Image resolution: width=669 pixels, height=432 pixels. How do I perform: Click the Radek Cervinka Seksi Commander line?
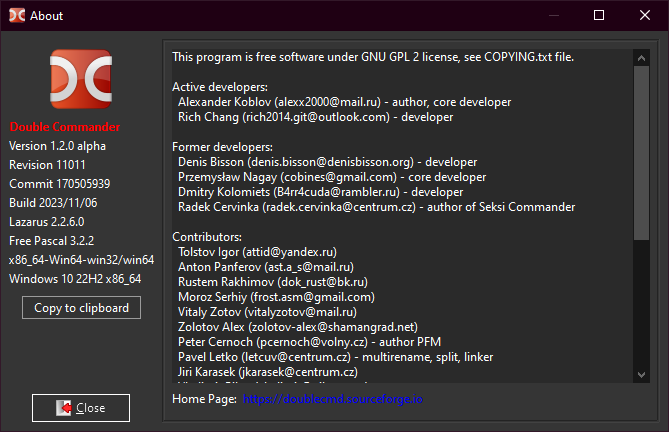[376, 207]
